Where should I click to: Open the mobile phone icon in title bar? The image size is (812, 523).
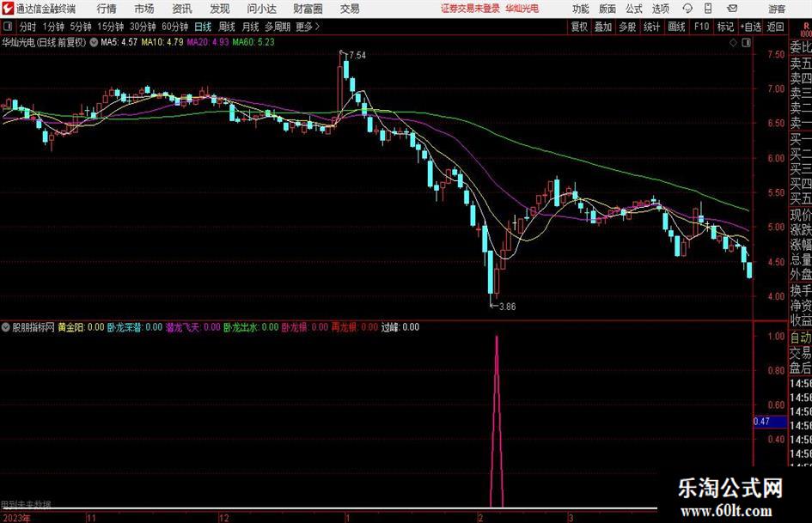(708, 9)
